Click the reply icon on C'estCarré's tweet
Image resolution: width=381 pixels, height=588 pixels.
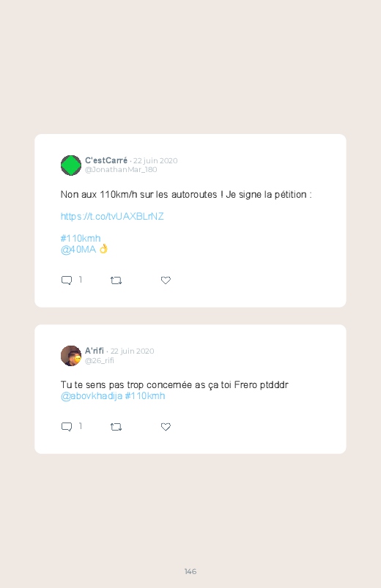point(67,280)
